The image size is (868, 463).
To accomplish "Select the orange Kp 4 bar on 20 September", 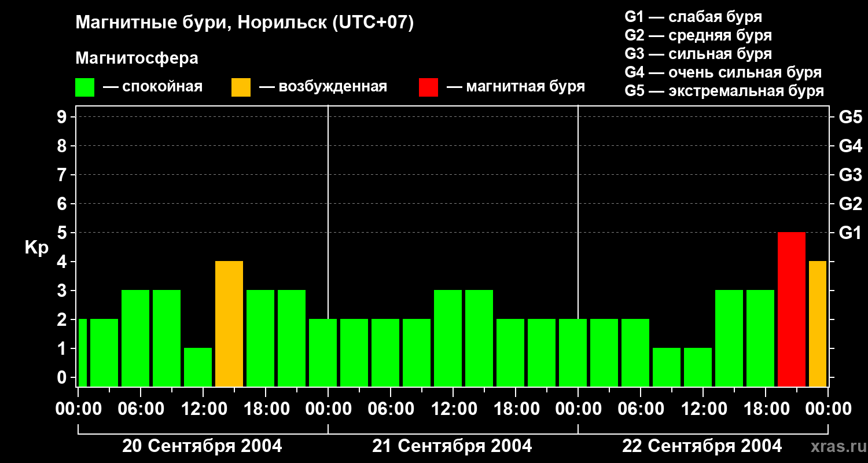I will [x=229, y=324].
